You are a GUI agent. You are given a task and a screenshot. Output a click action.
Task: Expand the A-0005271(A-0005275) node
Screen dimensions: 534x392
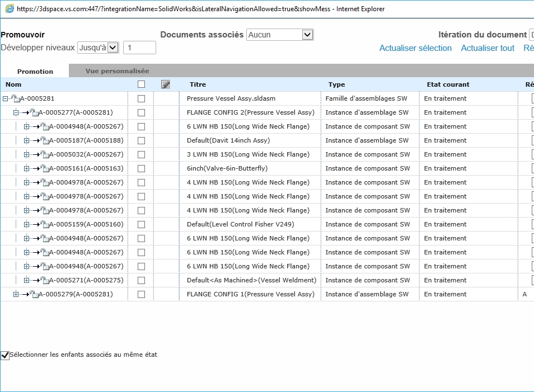coord(26,280)
